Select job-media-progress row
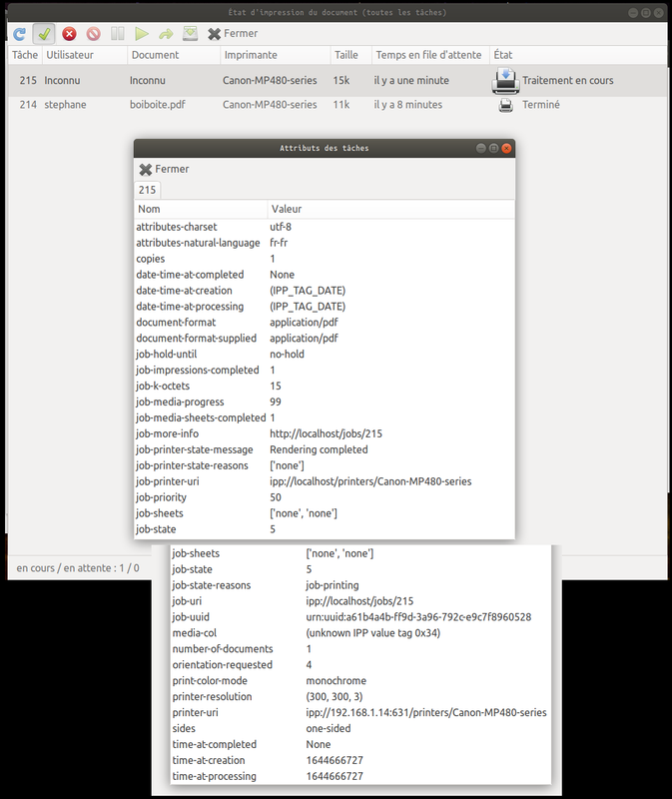Screen dimensions: 672x799 pyautogui.click(x=325, y=402)
